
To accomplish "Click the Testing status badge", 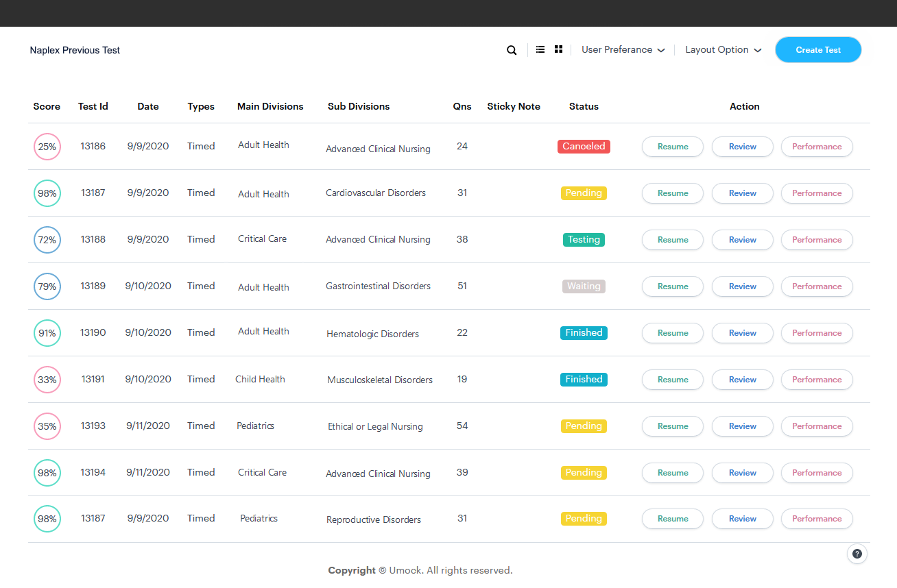I will pos(584,239).
